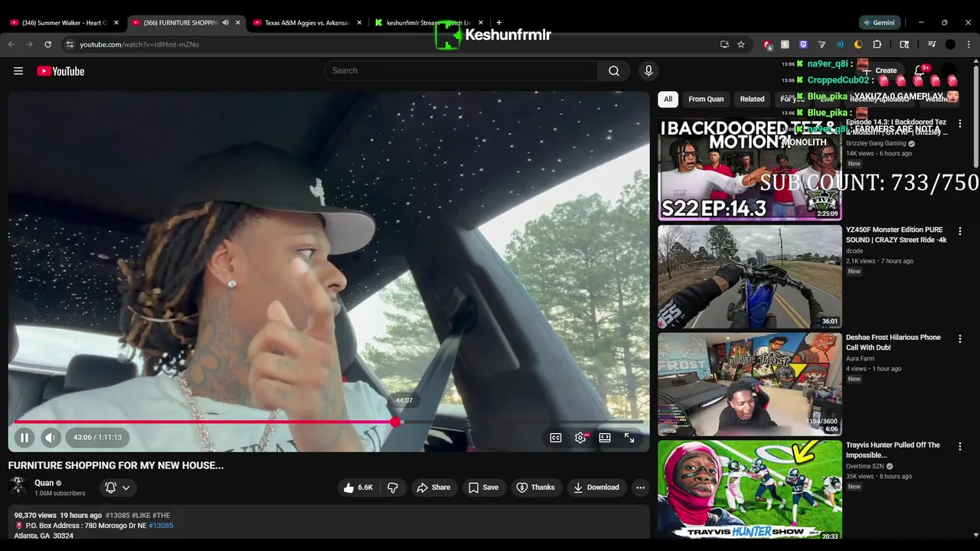Open the S22 EP:14.3 video thumbnail

(x=750, y=169)
